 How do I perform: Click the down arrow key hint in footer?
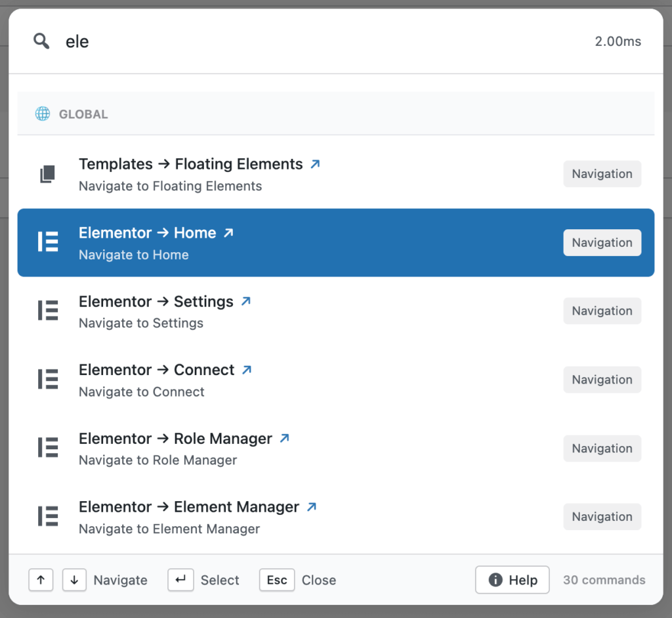[74, 580]
